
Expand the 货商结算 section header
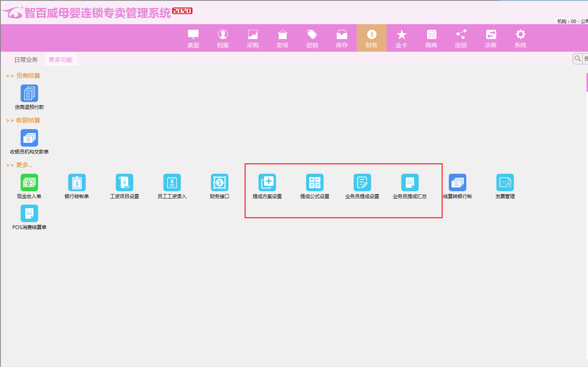(28, 76)
